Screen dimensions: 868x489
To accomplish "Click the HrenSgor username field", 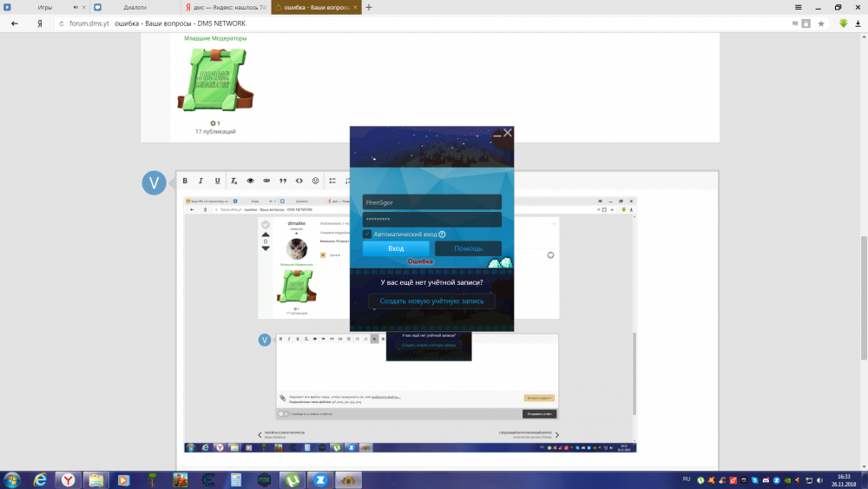I will (x=431, y=202).
